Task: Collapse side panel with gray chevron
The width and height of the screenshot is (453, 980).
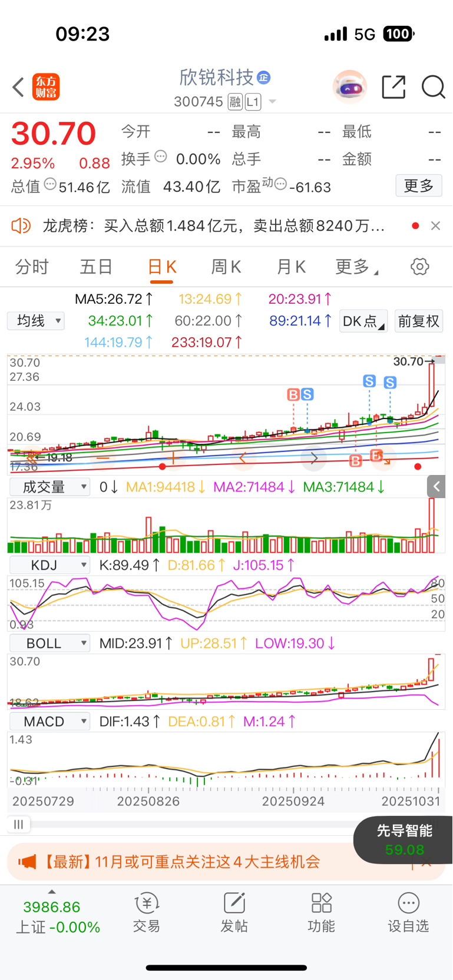Action: pyautogui.click(x=436, y=486)
